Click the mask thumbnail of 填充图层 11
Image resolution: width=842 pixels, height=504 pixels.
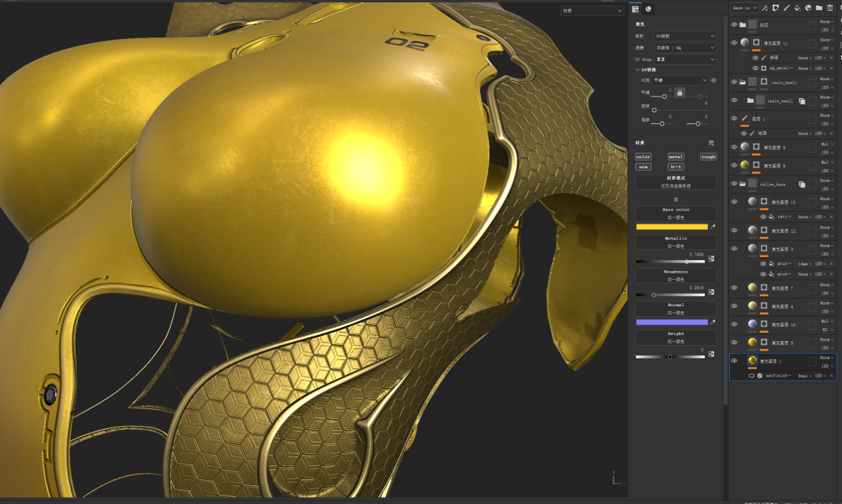pos(756,42)
